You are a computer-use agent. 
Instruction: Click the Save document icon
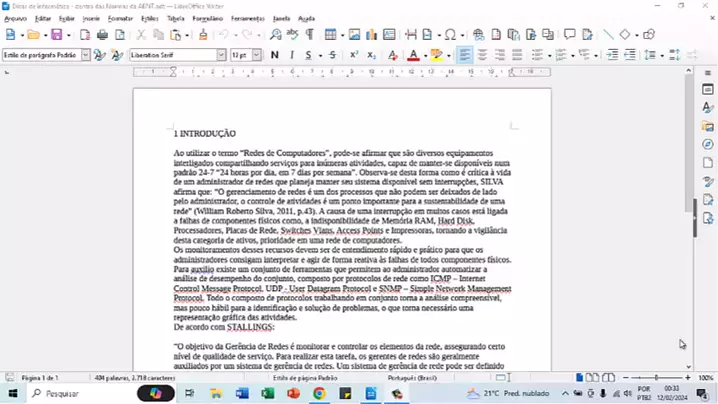tap(56, 35)
